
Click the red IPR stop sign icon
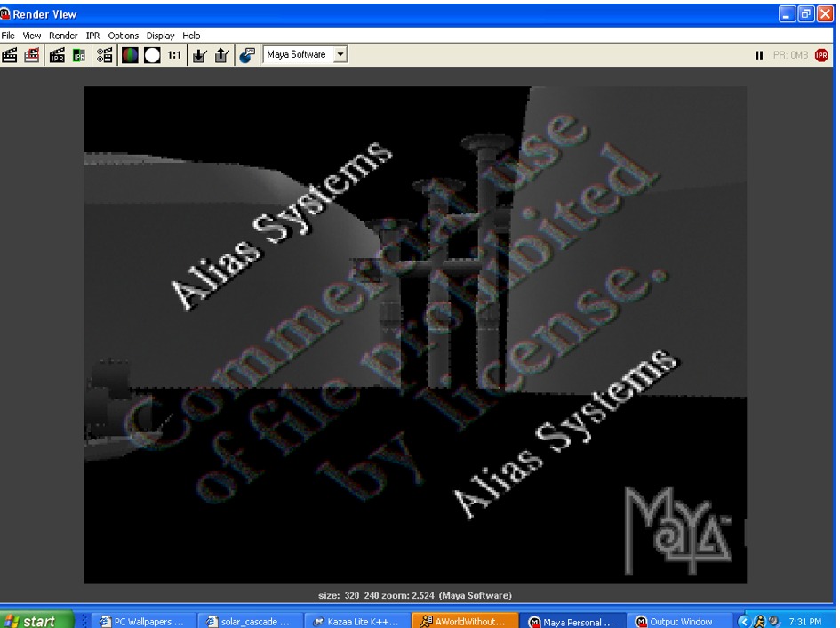pyautogui.click(x=822, y=55)
